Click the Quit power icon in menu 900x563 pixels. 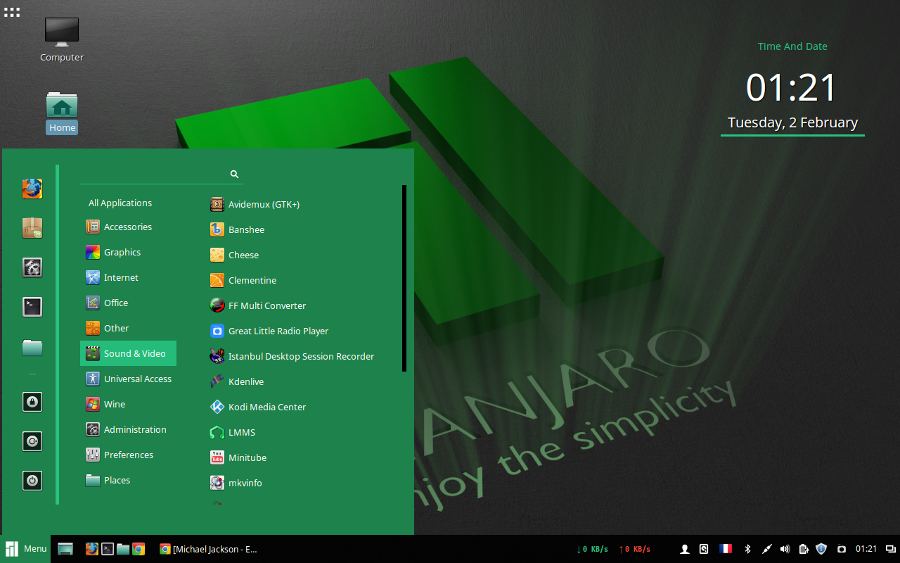(x=32, y=481)
